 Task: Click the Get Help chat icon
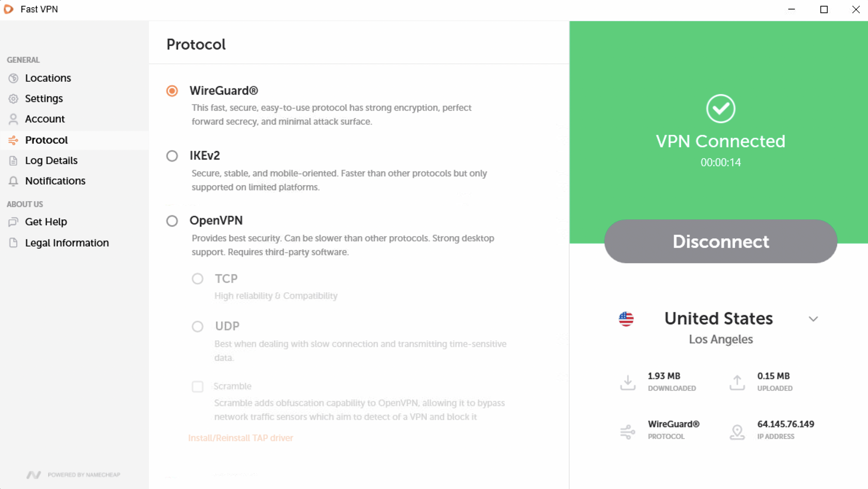point(13,222)
